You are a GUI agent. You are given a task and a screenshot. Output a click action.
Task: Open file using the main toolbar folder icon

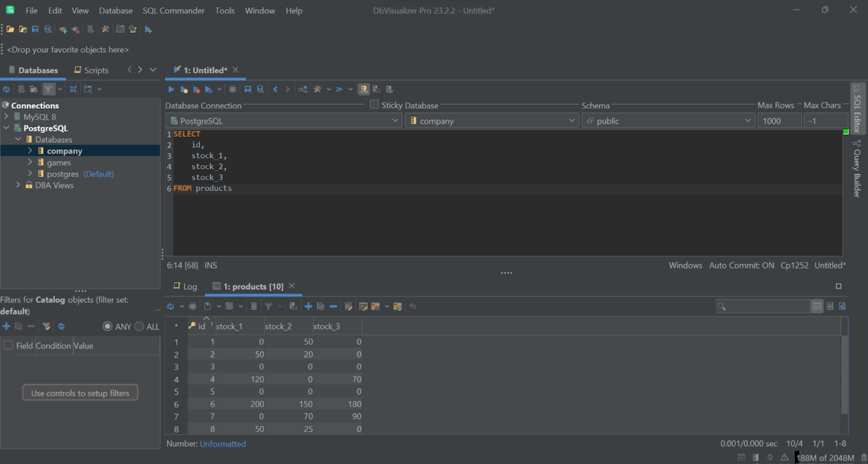click(11, 29)
